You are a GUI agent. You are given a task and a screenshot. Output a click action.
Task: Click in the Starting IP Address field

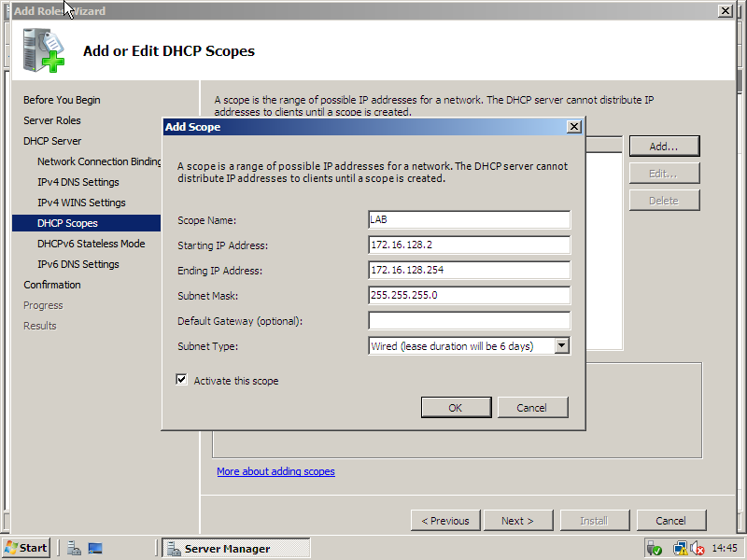pyautogui.click(x=469, y=245)
